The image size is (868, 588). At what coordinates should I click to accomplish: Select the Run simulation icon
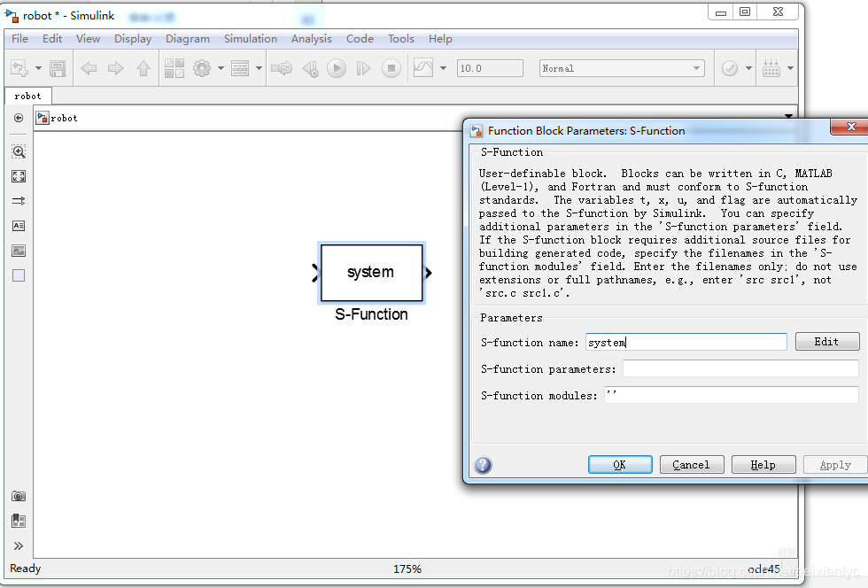pyautogui.click(x=337, y=68)
